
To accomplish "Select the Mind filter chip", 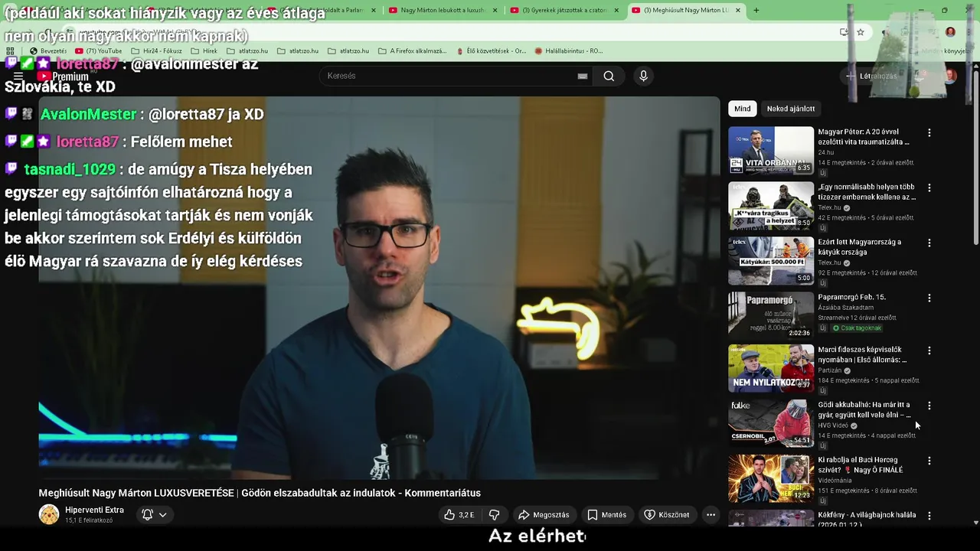I will click(743, 109).
